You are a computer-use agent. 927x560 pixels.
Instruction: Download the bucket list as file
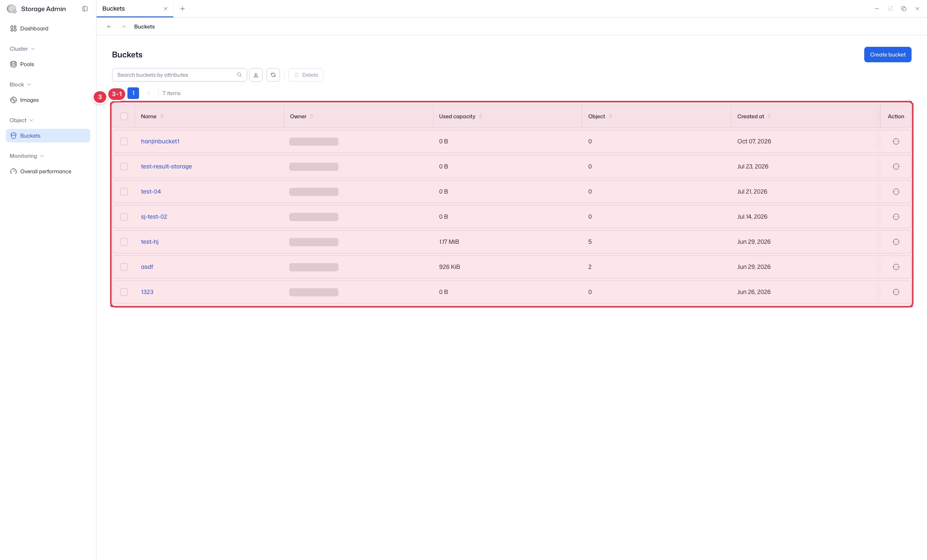pyautogui.click(x=256, y=75)
